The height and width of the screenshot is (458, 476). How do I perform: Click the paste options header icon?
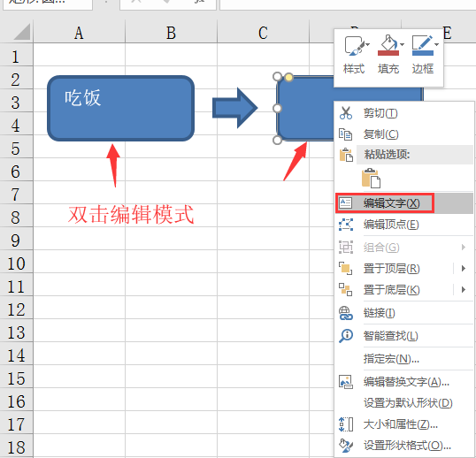coord(346,155)
